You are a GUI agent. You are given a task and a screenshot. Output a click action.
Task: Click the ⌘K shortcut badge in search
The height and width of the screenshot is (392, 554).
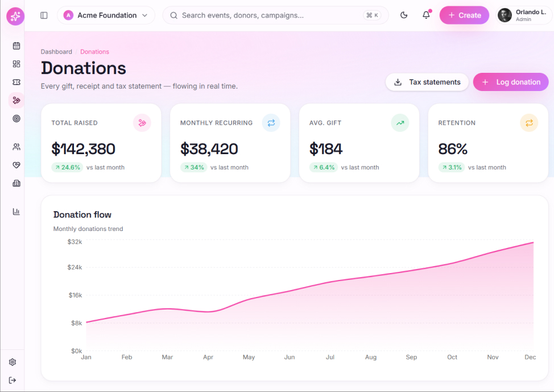pos(372,15)
